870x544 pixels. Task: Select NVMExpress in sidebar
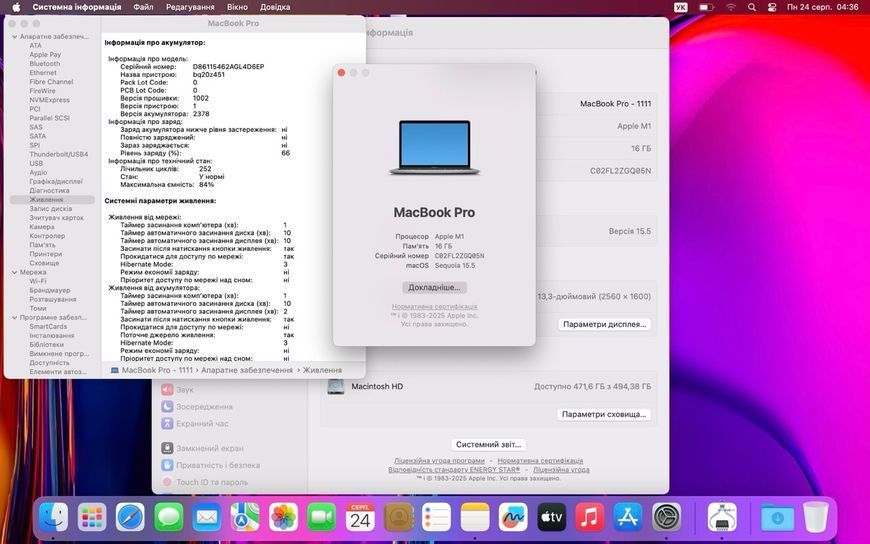[x=50, y=100]
